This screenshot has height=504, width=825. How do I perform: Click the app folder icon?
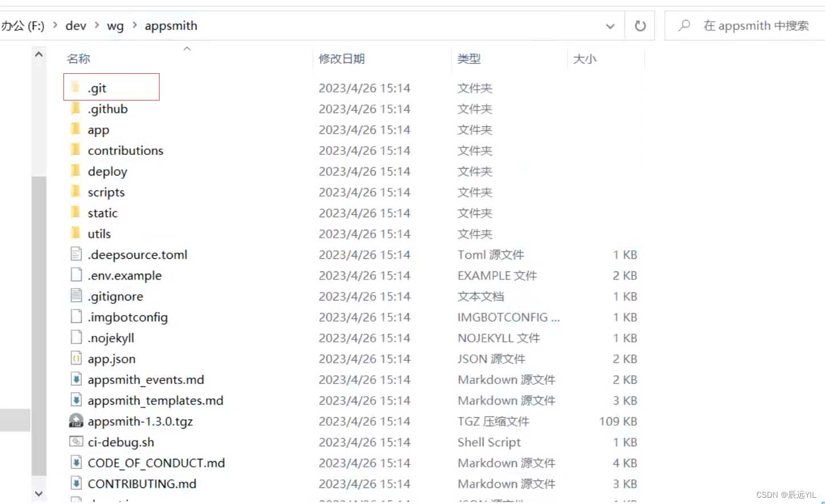[x=75, y=129]
